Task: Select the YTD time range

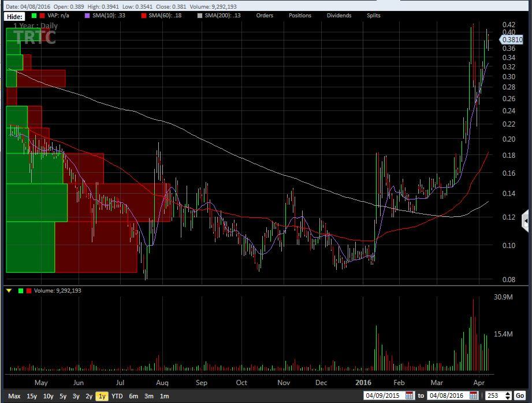Action: pyautogui.click(x=117, y=396)
